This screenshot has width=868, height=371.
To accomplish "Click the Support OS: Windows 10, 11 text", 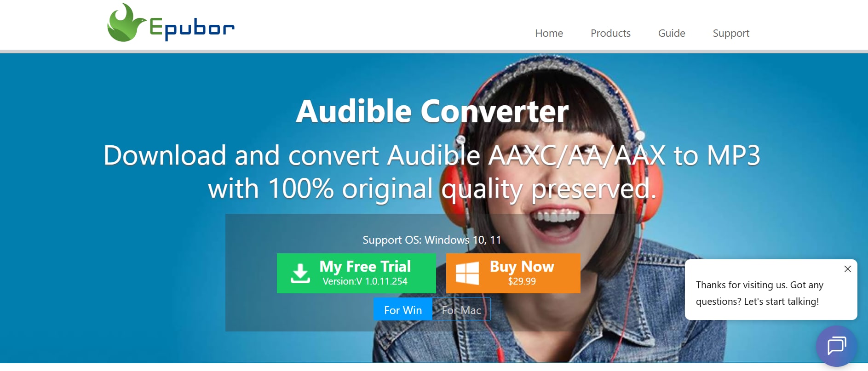I will (x=431, y=240).
